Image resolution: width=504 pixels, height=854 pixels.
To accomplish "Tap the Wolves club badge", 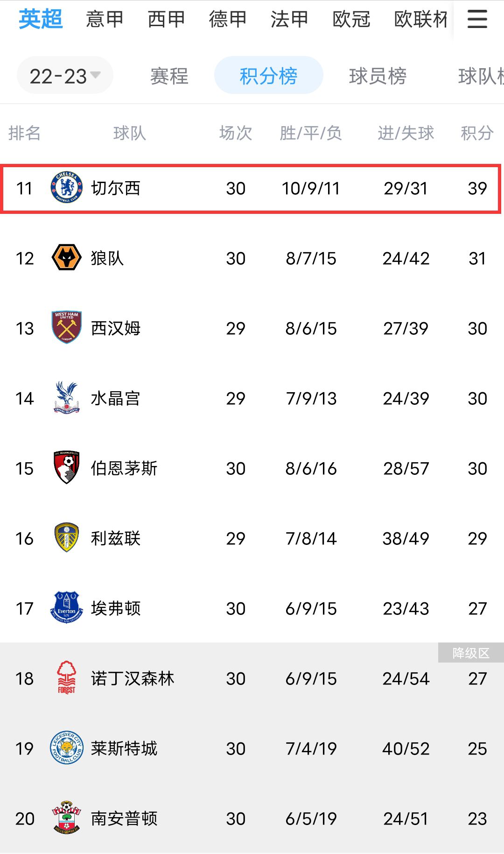I will (x=67, y=258).
